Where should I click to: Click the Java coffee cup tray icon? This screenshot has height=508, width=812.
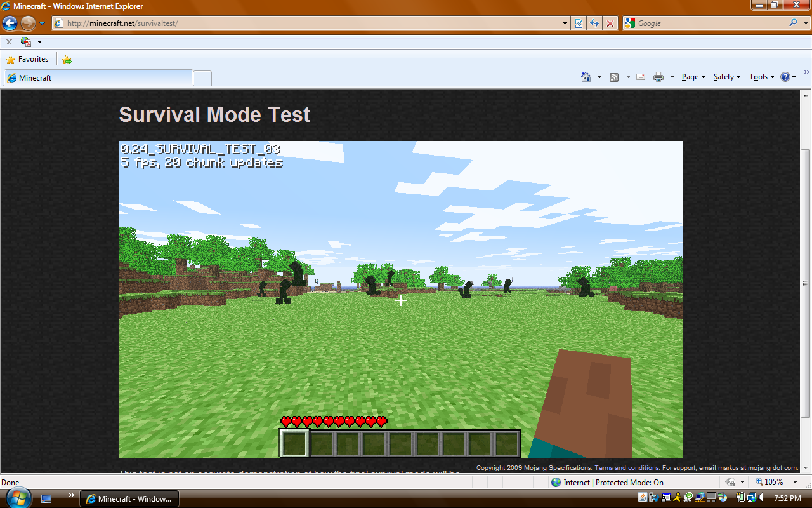coord(643,498)
